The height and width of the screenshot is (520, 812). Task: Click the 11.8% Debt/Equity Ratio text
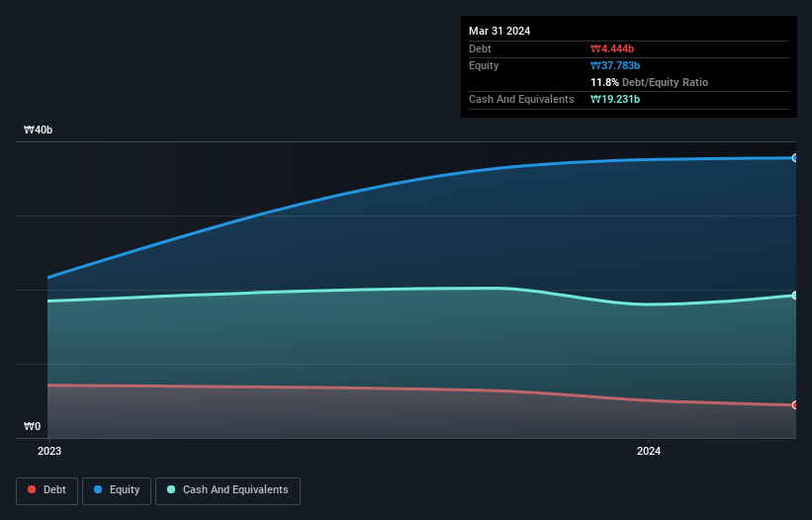(650, 82)
